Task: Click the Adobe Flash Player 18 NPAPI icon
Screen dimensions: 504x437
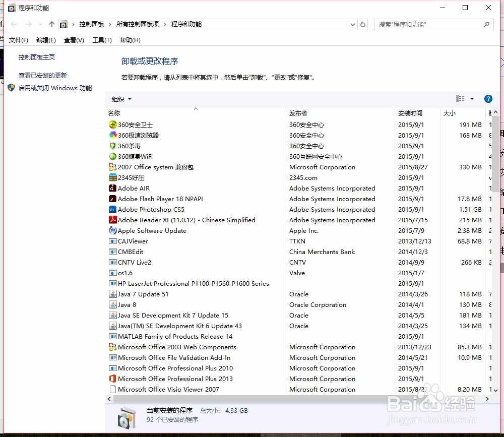Action: coord(112,199)
